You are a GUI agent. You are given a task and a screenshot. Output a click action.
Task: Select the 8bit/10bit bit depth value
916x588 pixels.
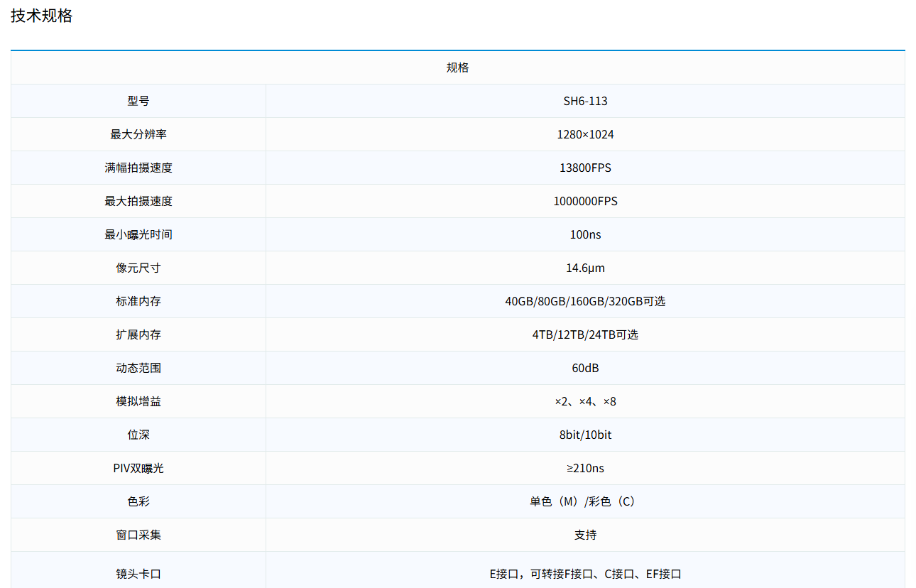click(585, 435)
